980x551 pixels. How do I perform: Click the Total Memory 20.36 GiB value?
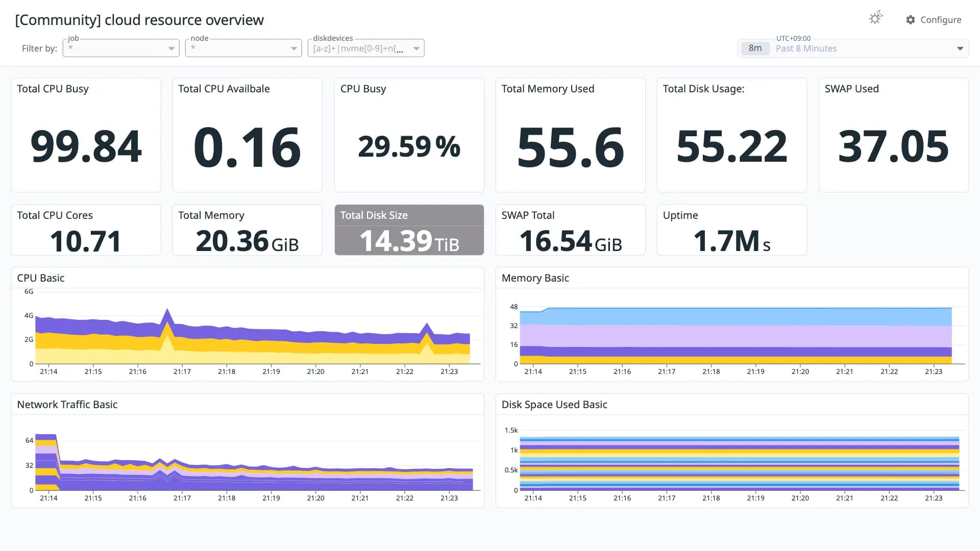coord(247,241)
